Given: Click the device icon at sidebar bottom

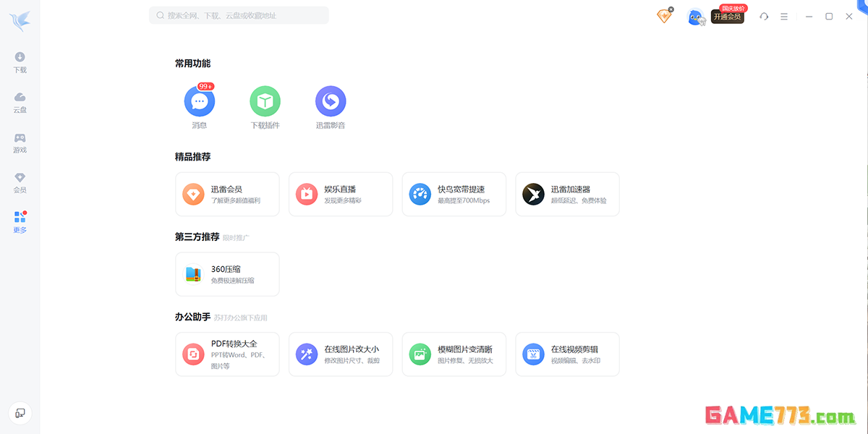Looking at the screenshot, I should click(x=20, y=413).
